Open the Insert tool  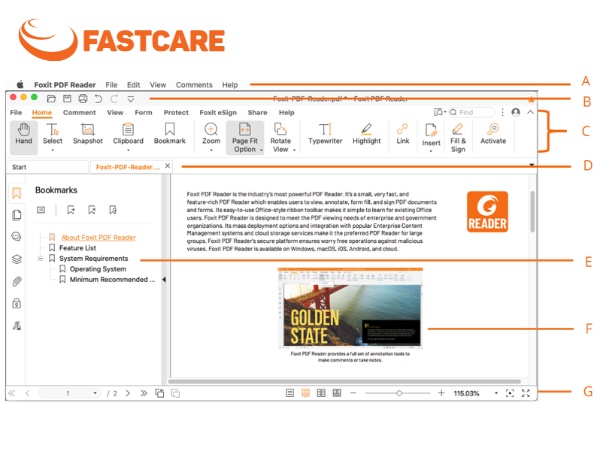(x=431, y=135)
